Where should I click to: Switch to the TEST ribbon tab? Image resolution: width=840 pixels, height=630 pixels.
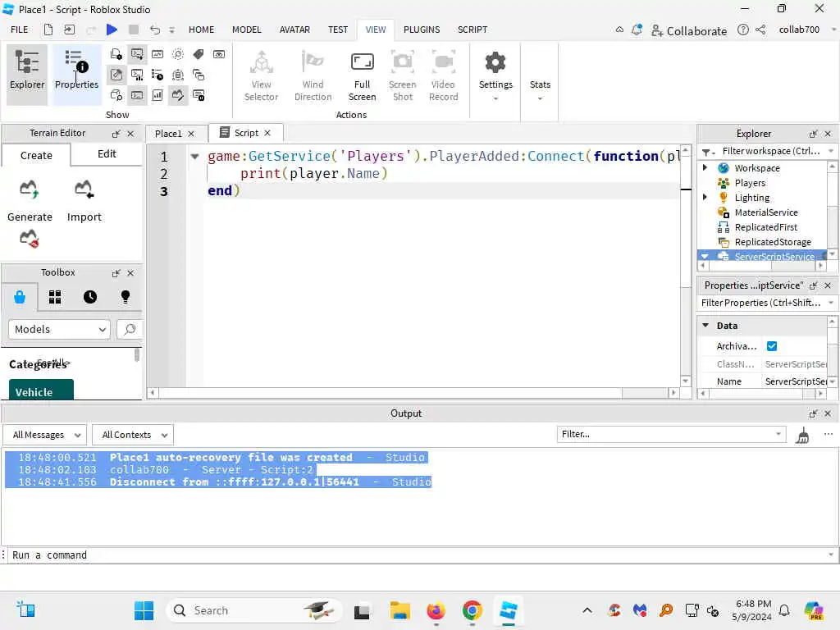coord(338,30)
